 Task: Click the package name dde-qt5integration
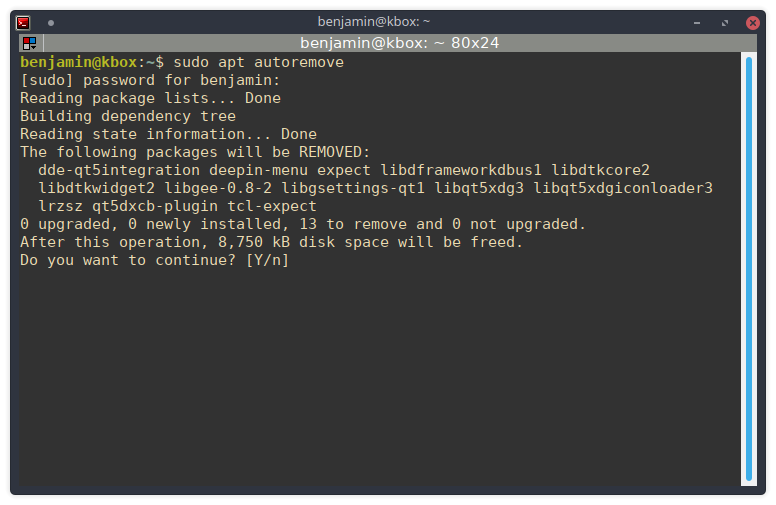click(119, 170)
